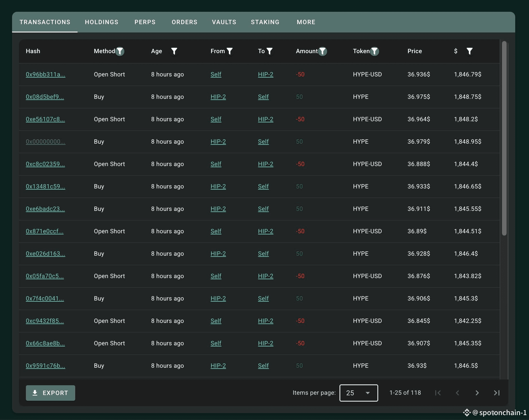529x420 pixels.
Task: Click HYPE-USD token in the 0x871e0ccf row
Action: pyautogui.click(x=367, y=231)
